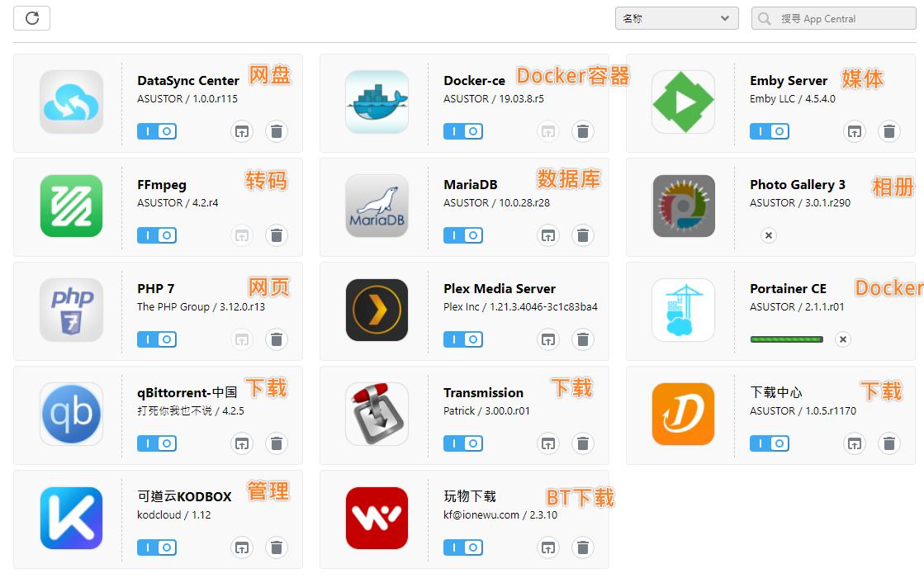Disable the Emby Server toggle
The width and height of the screenshot is (924, 583).
click(x=770, y=130)
